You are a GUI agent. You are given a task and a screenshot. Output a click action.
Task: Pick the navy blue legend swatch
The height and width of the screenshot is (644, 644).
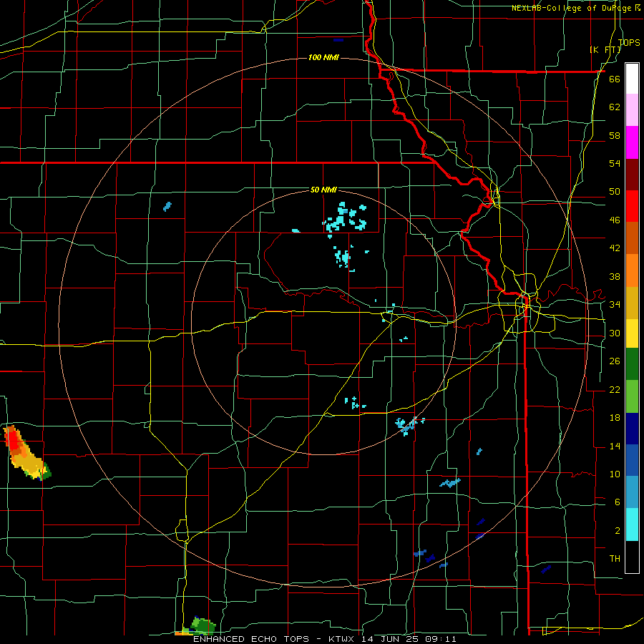pos(632,429)
